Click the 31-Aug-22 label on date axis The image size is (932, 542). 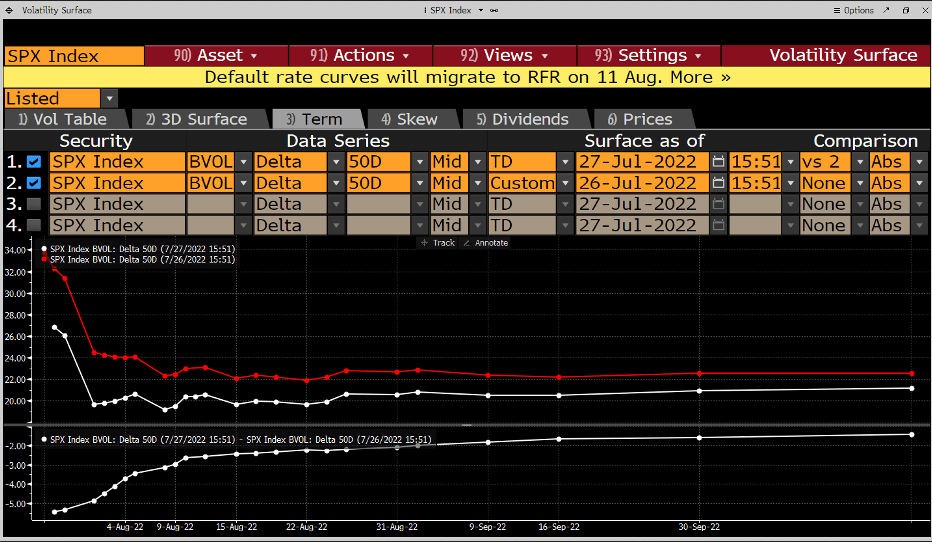pos(397,527)
